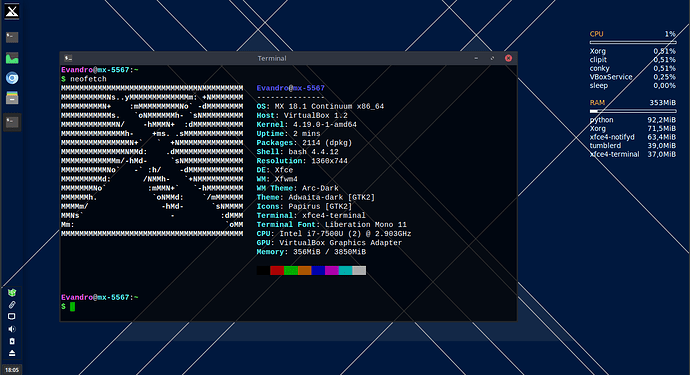The width and height of the screenshot is (690, 375).
Task: Click the RAM usage bar in Conky
Action: [x=633, y=111]
